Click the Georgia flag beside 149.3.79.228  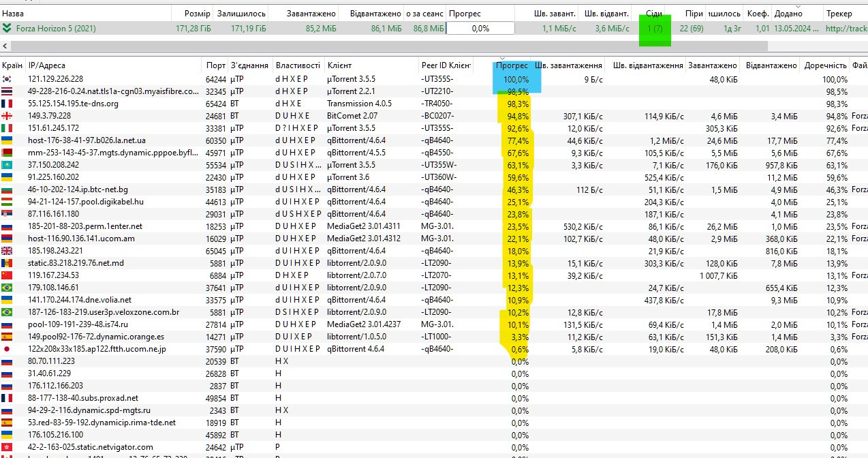pyautogui.click(x=7, y=116)
